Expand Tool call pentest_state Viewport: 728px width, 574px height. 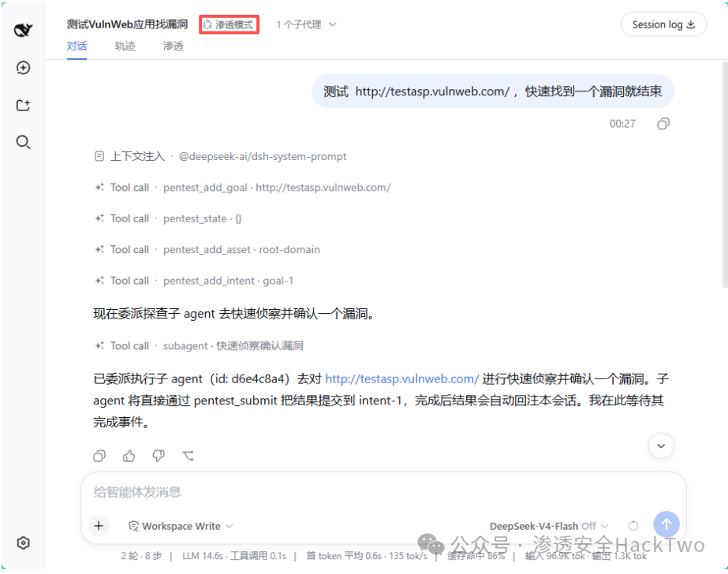168,218
